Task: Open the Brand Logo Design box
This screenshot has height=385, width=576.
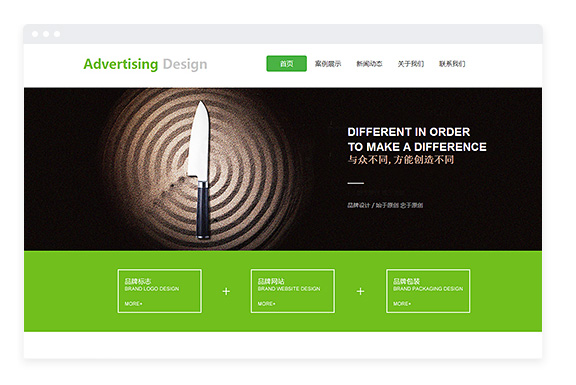Action: 159,291
